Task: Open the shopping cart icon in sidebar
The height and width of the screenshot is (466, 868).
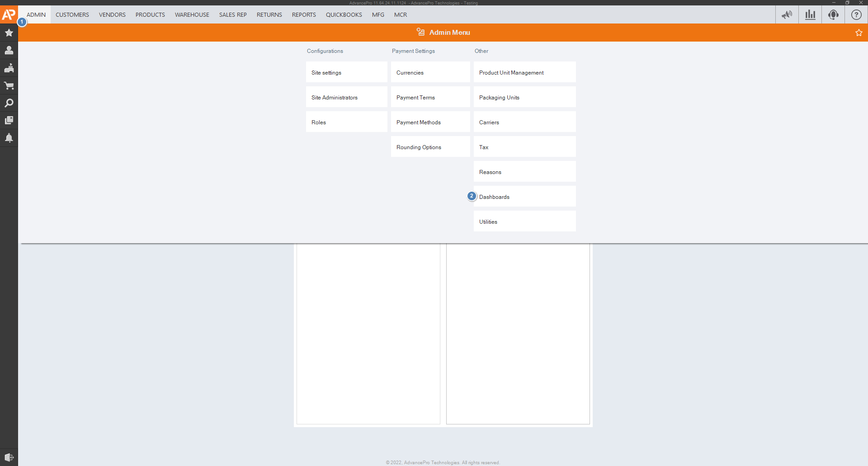Action: (x=9, y=85)
